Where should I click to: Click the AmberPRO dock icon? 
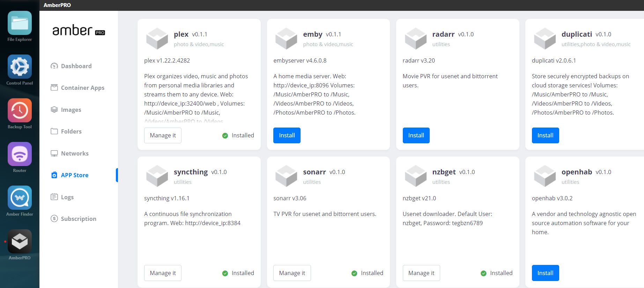pyautogui.click(x=20, y=242)
